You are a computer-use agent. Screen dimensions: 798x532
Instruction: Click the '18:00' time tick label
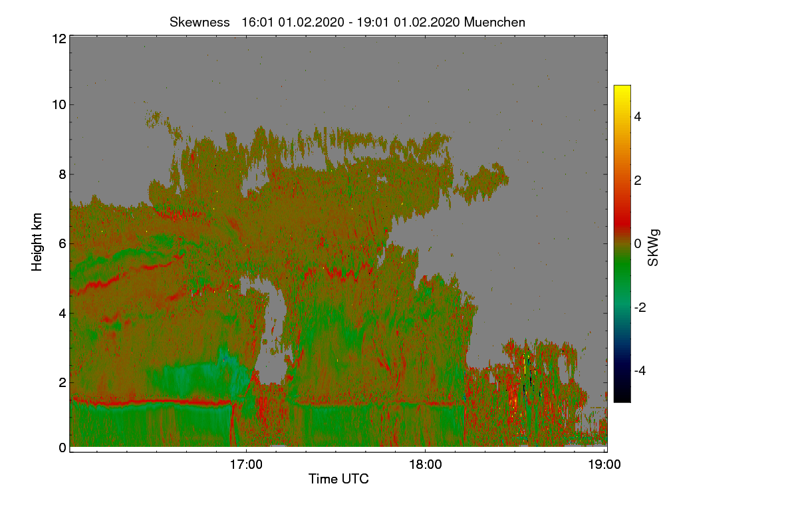(425, 465)
